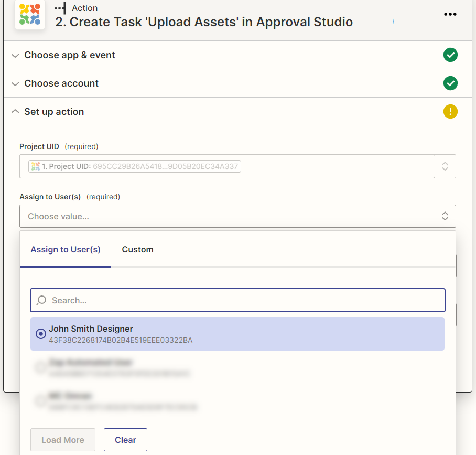
Task: Click into the user Search field
Action: pyautogui.click(x=241, y=300)
